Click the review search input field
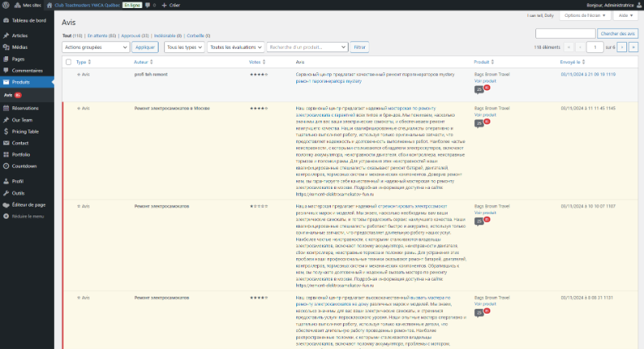This screenshot has width=644, height=349. point(565,33)
